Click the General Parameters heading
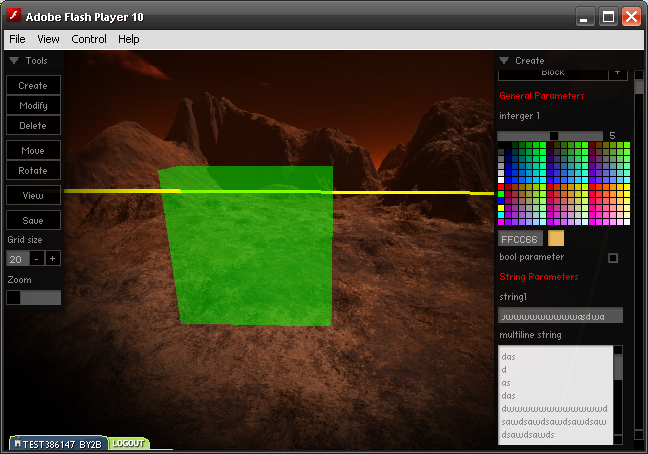This screenshot has width=648, height=454. 542,96
